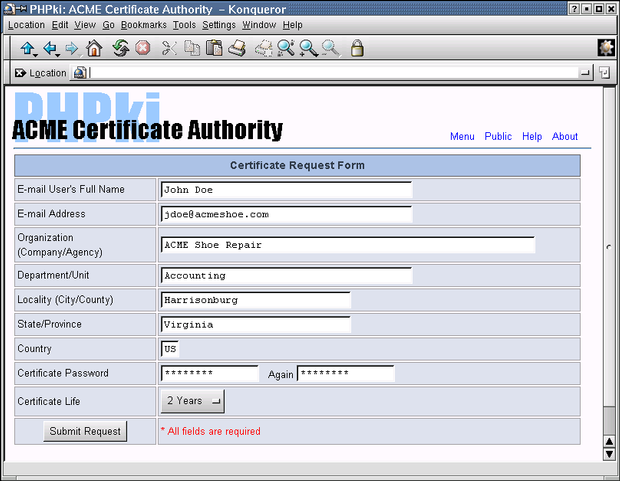
Task: Click the security padlock icon
Action: point(357,48)
